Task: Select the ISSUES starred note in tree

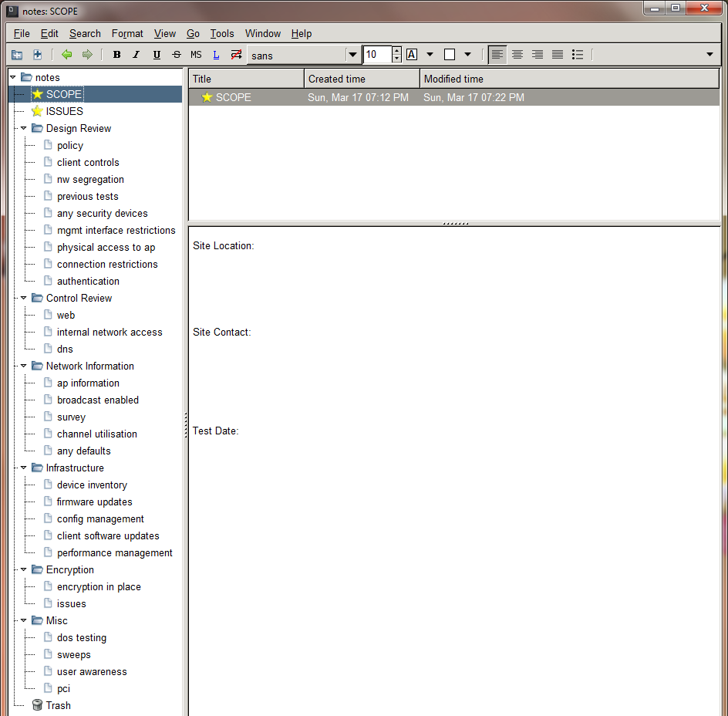Action: (64, 112)
